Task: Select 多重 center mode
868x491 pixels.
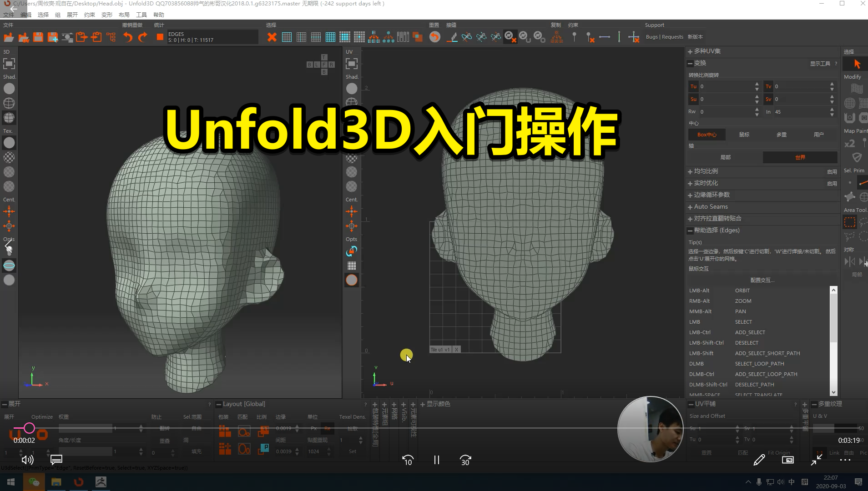Action: click(x=782, y=135)
